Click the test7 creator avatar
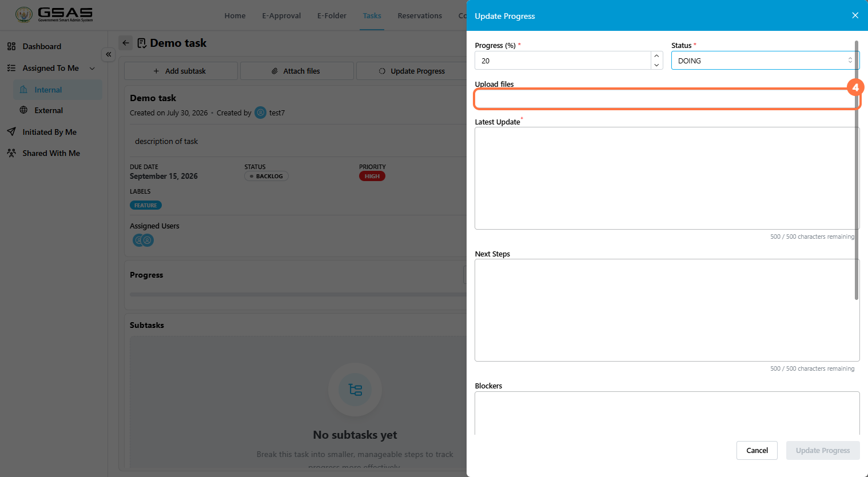868x477 pixels. tap(260, 113)
